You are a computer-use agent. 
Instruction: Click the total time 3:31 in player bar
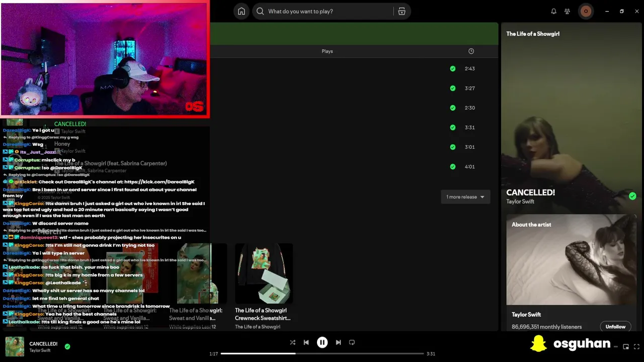pos(431,354)
